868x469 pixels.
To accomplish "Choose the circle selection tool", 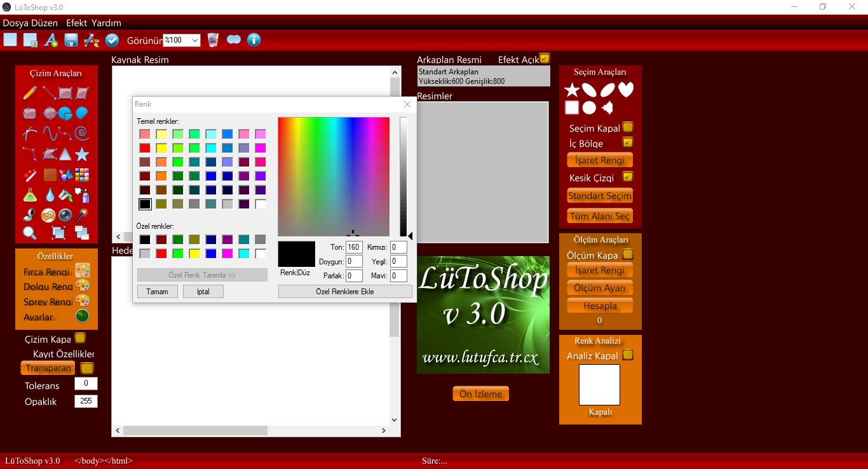I will tap(590, 107).
